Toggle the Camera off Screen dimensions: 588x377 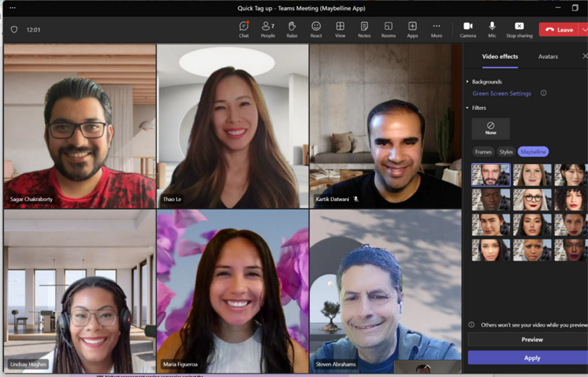(468, 29)
